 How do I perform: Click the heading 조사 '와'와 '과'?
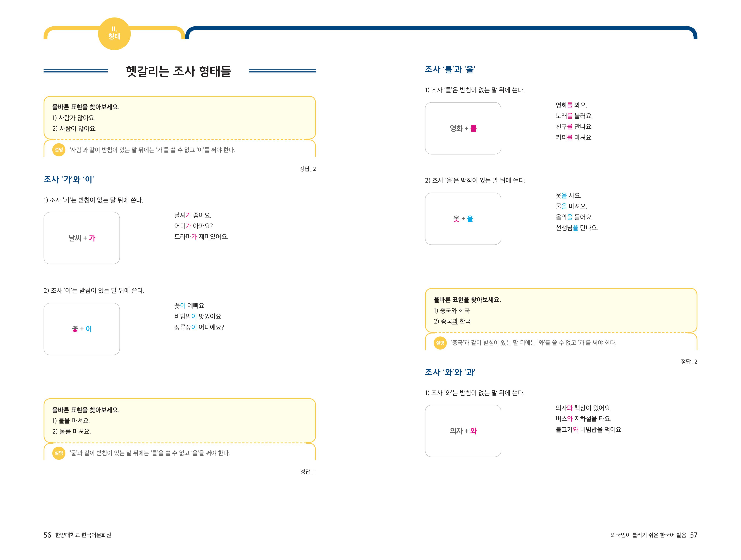point(450,372)
